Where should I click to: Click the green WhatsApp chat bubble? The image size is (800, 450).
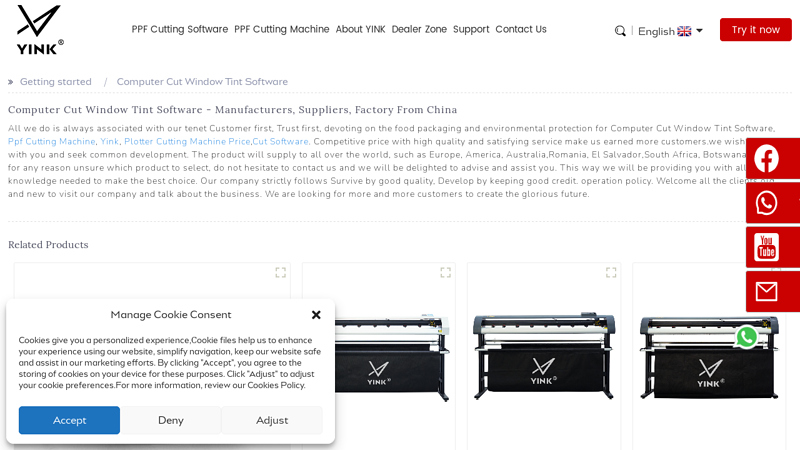click(746, 337)
